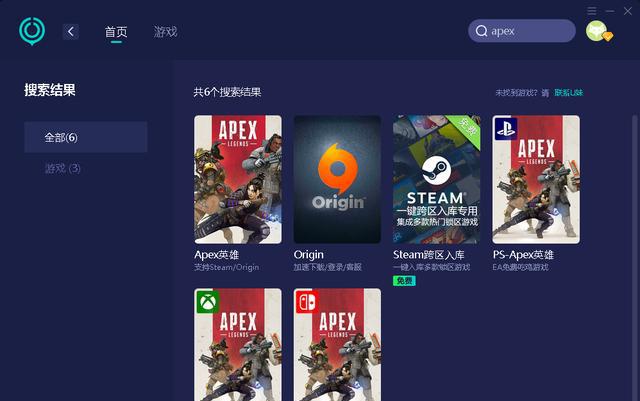Go back with the left arrow button
640x401 pixels.
click(71, 31)
